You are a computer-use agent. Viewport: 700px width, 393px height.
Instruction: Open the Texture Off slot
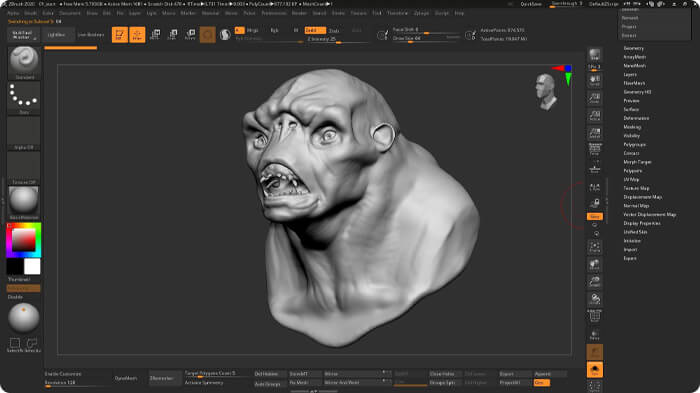tap(24, 168)
